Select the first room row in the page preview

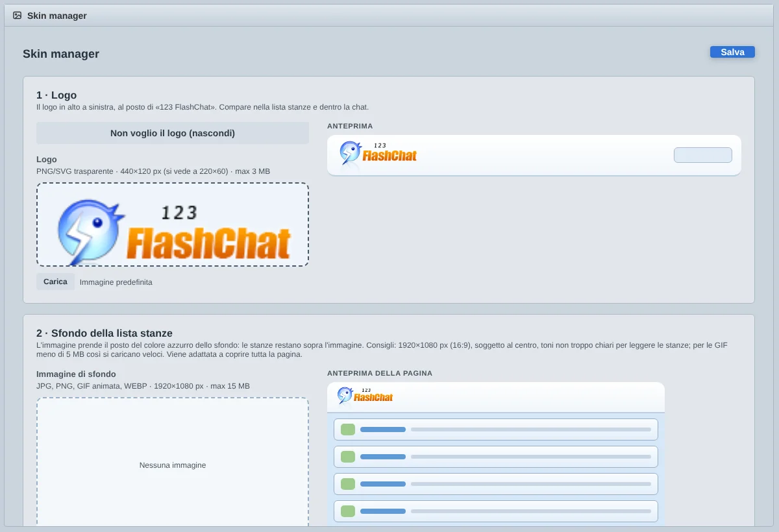point(496,429)
